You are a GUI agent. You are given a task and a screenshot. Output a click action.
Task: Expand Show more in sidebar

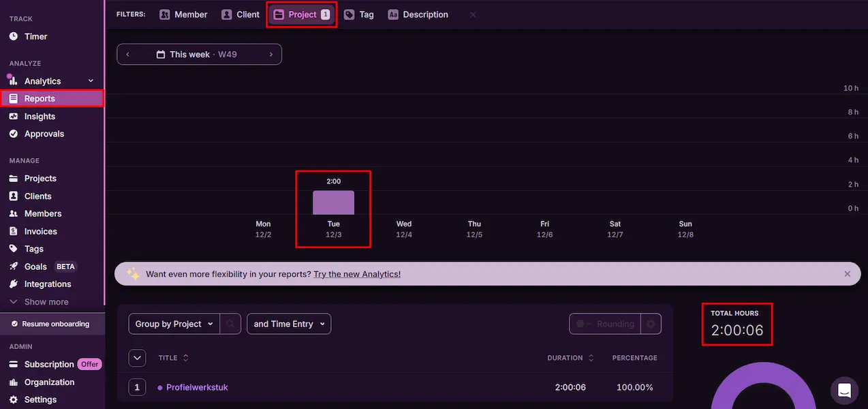point(39,302)
